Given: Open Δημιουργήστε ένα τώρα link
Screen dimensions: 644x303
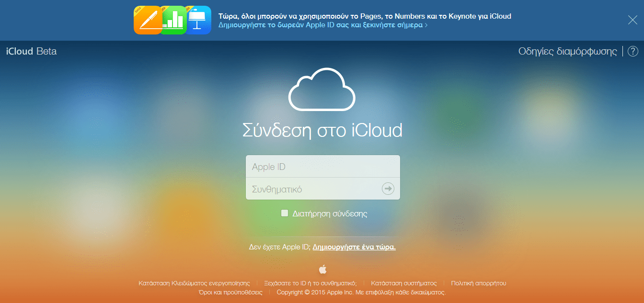Looking at the screenshot, I should 354,247.
